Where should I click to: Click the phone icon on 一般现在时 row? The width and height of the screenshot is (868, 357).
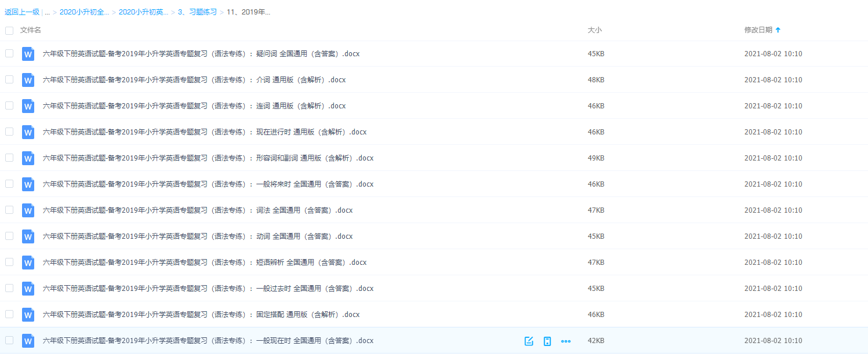(x=547, y=341)
